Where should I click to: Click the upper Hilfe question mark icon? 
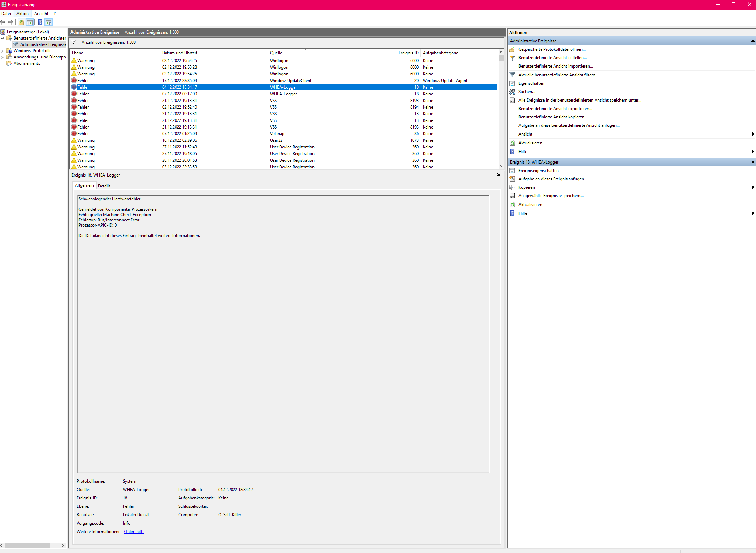click(x=512, y=152)
